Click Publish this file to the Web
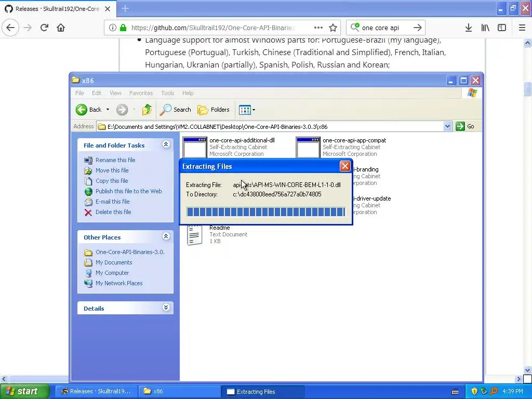 coord(129,191)
